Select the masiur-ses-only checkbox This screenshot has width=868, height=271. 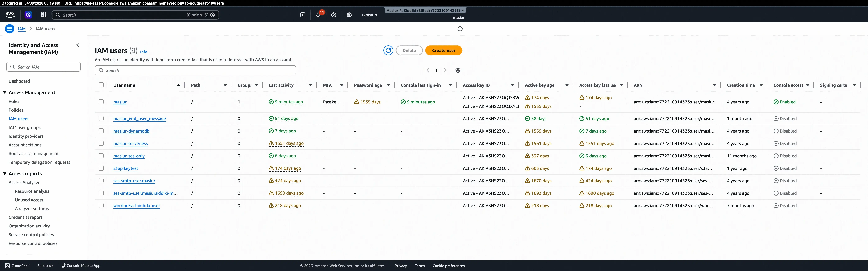point(101,156)
